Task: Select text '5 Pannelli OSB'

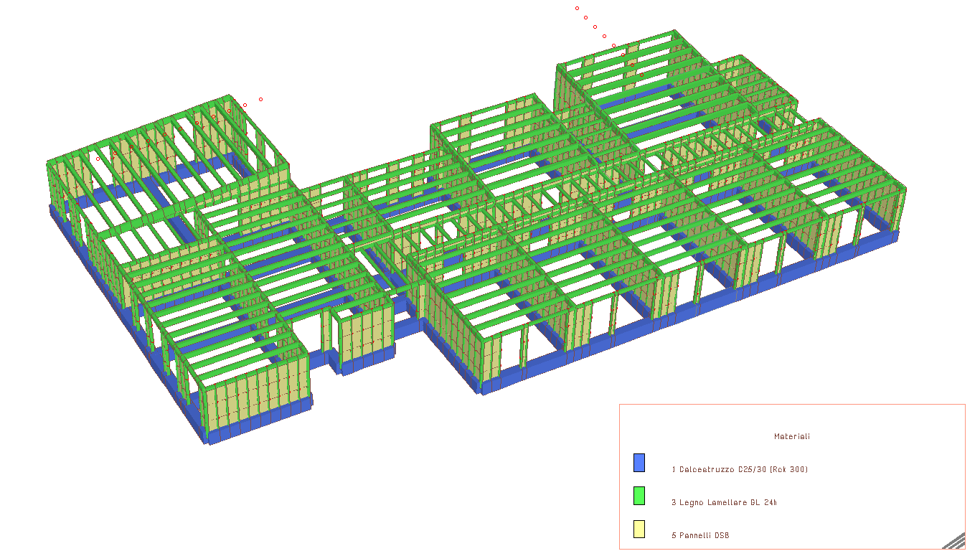Action: coord(700,535)
